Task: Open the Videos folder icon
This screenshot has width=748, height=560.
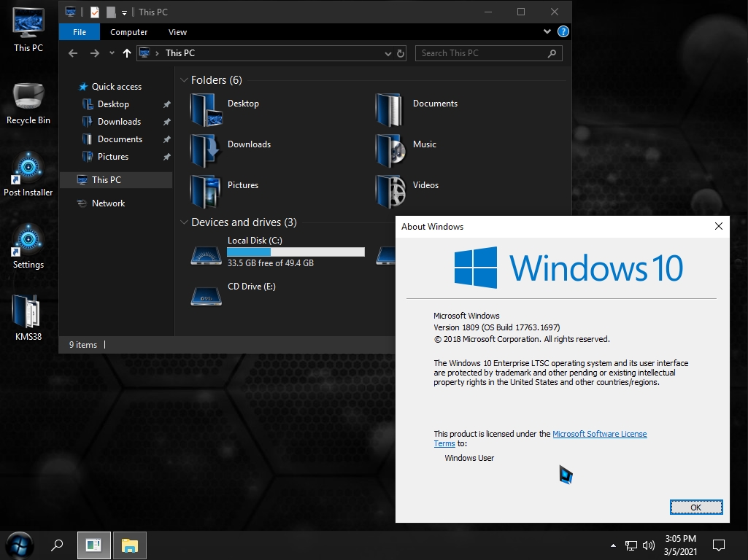Action: pos(391,192)
